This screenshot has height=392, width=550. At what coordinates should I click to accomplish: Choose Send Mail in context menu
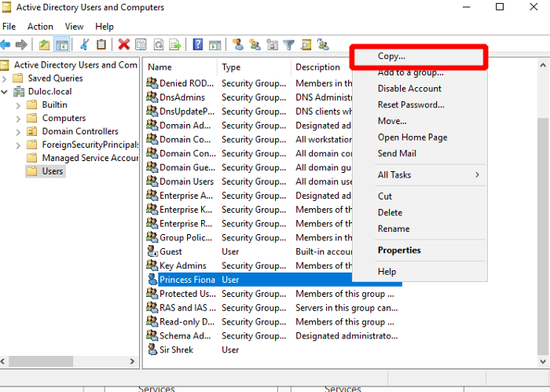coord(420,153)
